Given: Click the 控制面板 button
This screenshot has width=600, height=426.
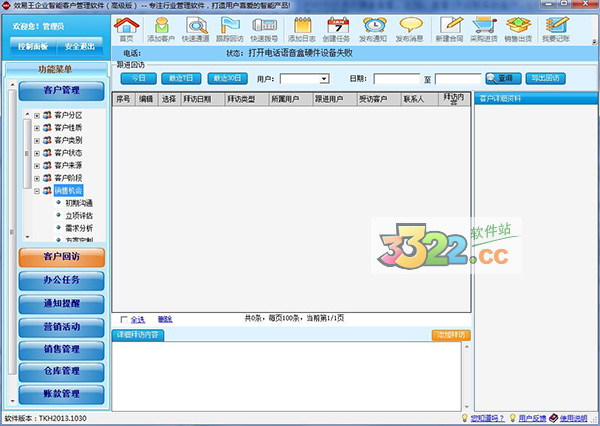Looking at the screenshot, I should (x=33, y=47).
